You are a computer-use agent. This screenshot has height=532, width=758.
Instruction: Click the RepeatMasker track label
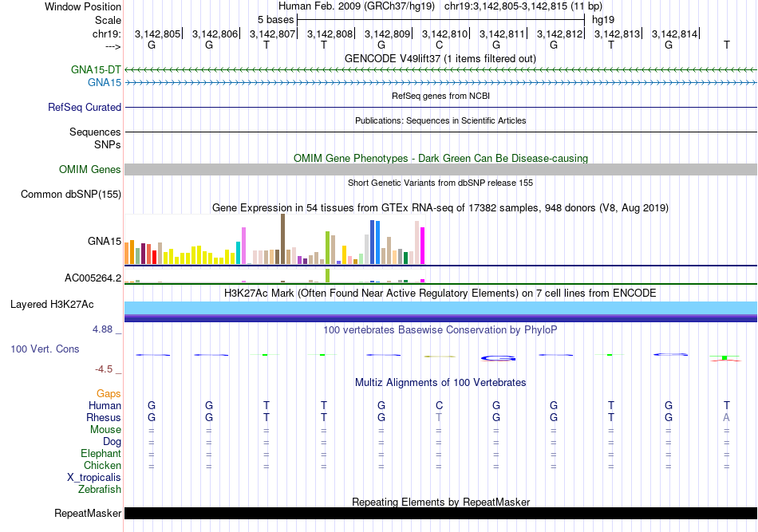(x=88, y=513)
